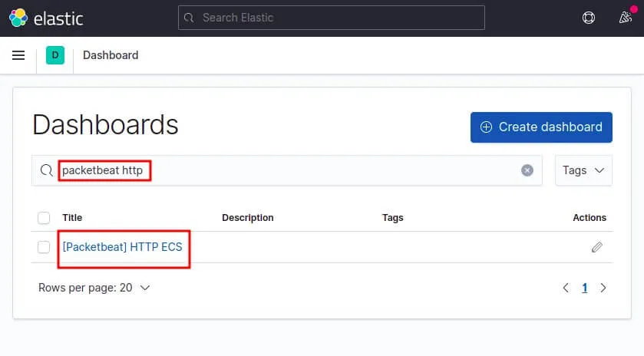Open the [Packetbeat] HTTP ECS dashboard link
This screenshot has width=644, height=356.
point(122,247)
